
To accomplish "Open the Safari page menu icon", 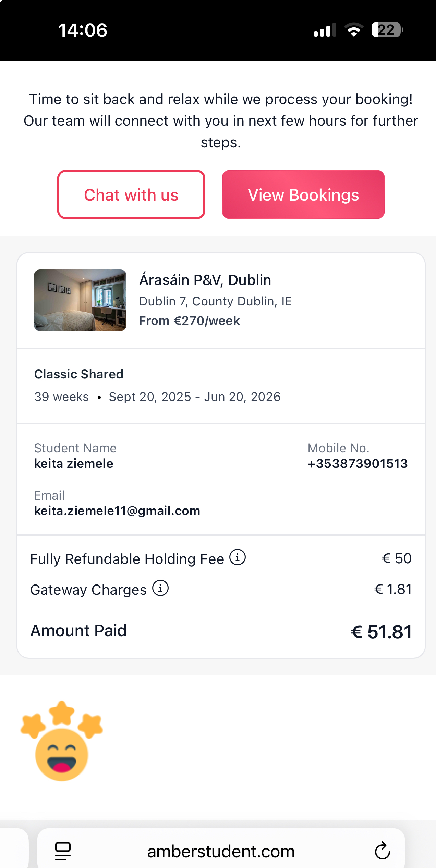I will pos(63,851).
